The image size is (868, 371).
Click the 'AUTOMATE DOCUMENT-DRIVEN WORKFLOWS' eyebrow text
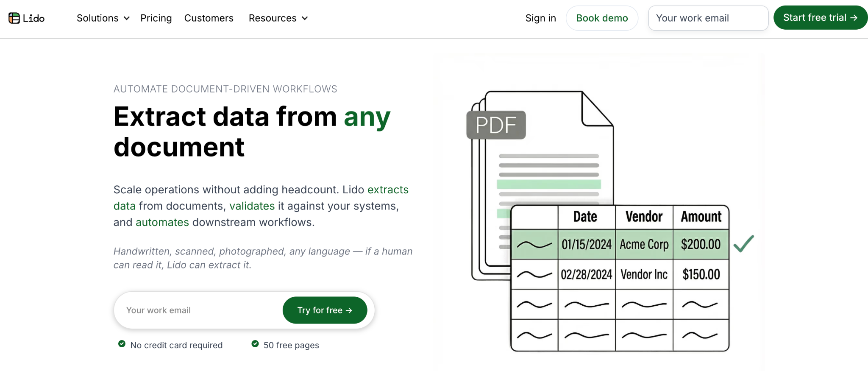pyautogui.click(x=225, y=89)
